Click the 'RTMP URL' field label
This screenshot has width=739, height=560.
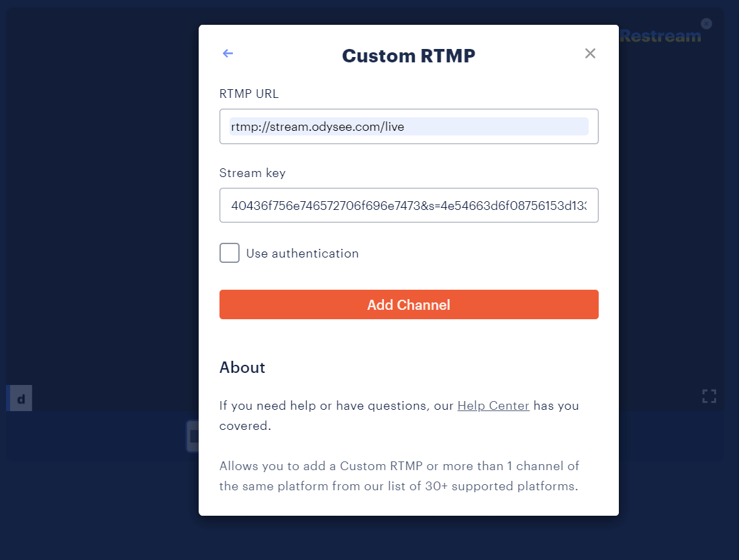pyautogui.click(x=248, y=94)
